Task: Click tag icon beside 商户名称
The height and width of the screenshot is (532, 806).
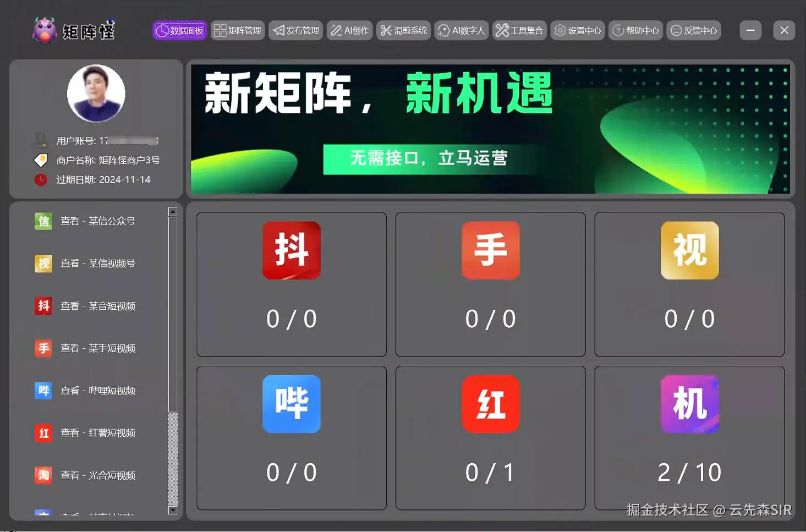Action: coord(41,160)
